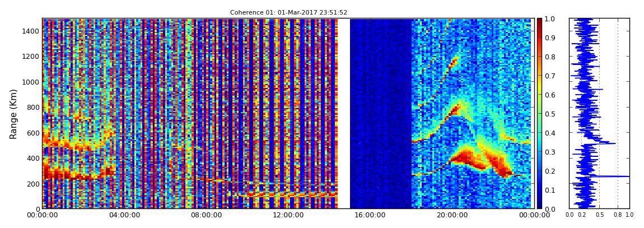The height and width of the screenshot is (228, 644).
Task: Click the colorbar 0.8 label
Action: click(549, 57)
